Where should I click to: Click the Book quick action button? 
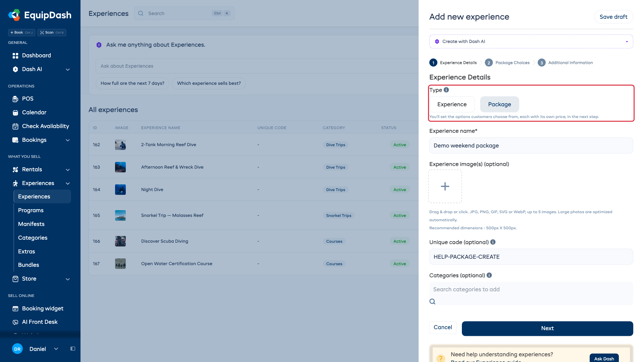coord(21,33)
